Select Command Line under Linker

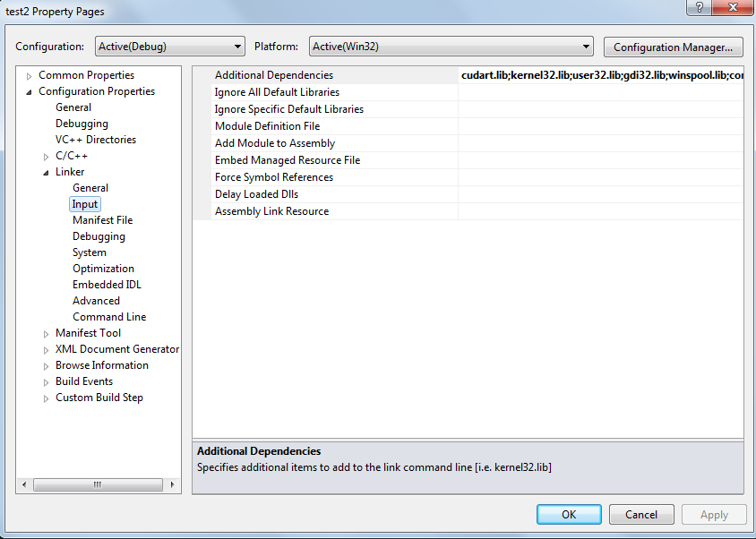point(109,317)
